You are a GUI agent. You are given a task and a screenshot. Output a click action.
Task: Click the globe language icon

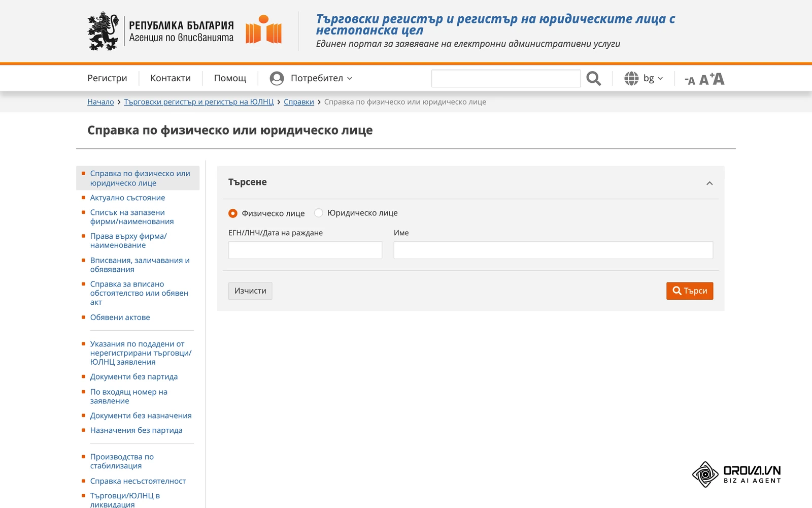click(x=631, y=78)
